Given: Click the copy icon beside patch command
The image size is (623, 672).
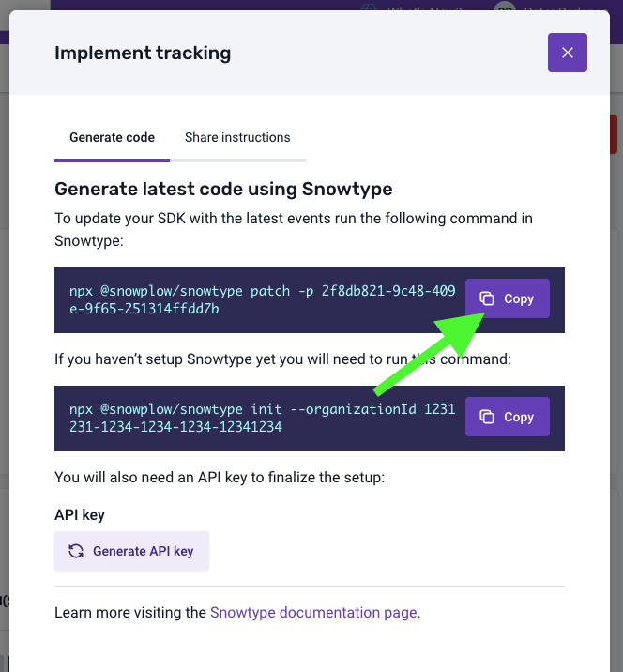Looking at the screenshot, I should (487, 298).
